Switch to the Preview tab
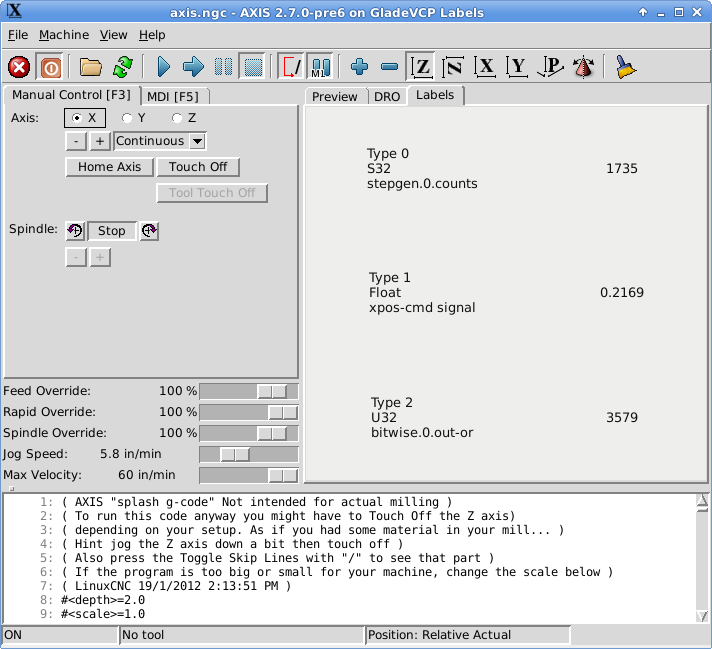This screenshot has height=649, width=712. pyautogui.click(x=335, y=97)
